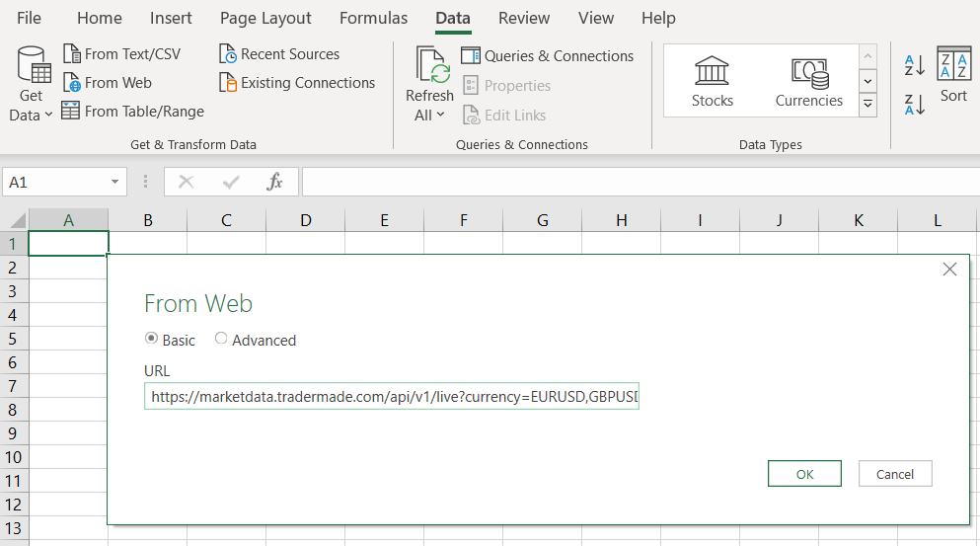Open Queries & Connections pane
980x546 pixels.
pos(548,55)
